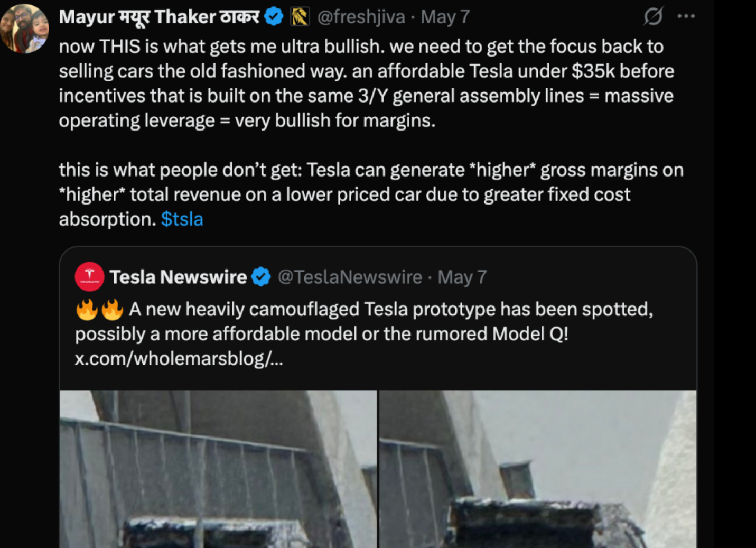756x548 pixels.
Task: Open the three-dot more options menu
Action: click(x=686, y=16)
